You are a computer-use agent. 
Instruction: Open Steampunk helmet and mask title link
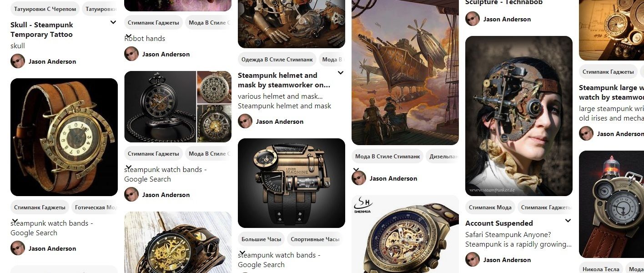click(284, 80)
